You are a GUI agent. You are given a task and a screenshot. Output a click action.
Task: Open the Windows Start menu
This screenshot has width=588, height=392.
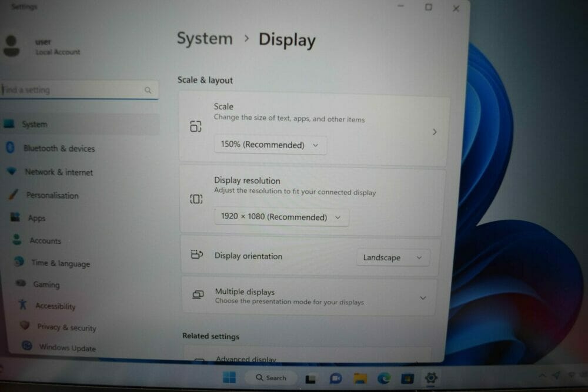click(x=229, y=377)
